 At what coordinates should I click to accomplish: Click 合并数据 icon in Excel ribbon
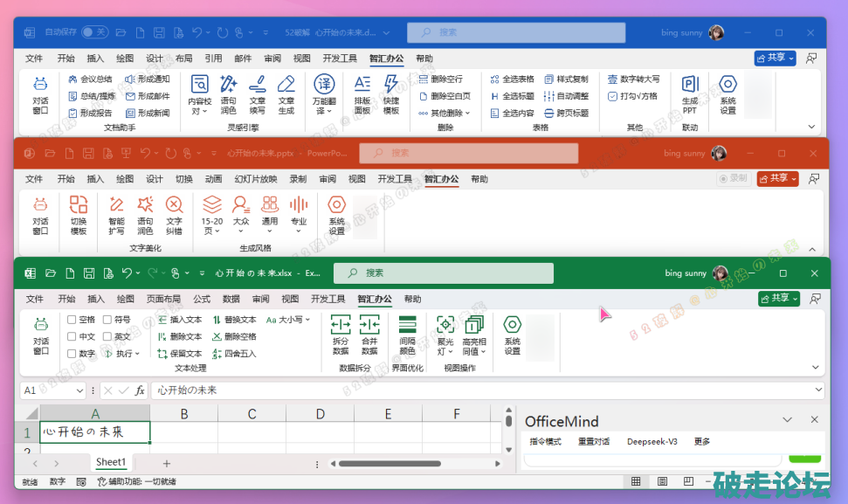click(369, 326)
